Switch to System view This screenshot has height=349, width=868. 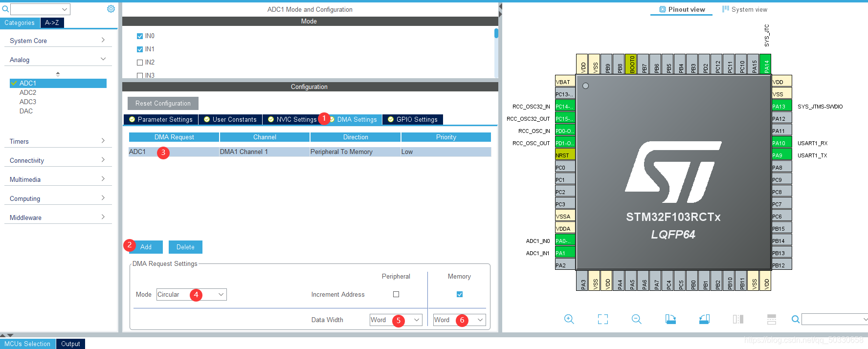745,9
